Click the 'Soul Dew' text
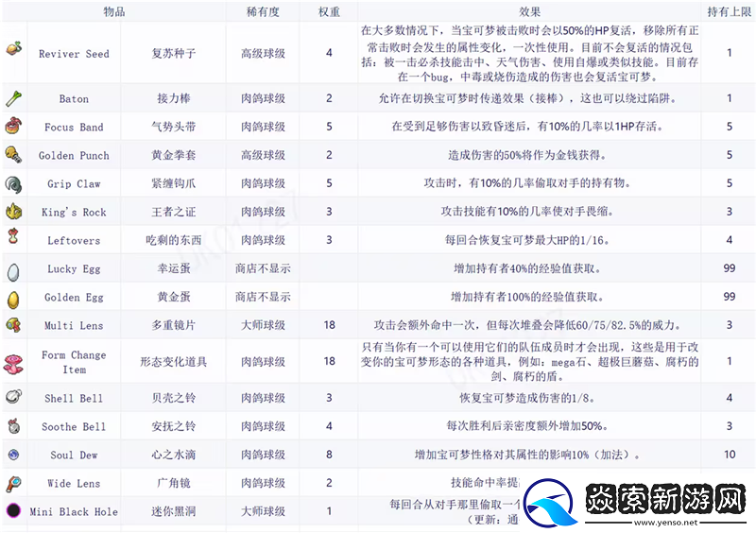The height and width of the screenshot is (533, 756). coord(74,455)
